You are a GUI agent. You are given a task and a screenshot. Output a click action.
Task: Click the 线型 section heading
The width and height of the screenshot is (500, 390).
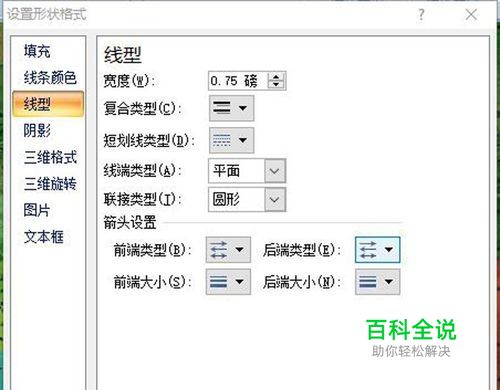pos(123,55)
